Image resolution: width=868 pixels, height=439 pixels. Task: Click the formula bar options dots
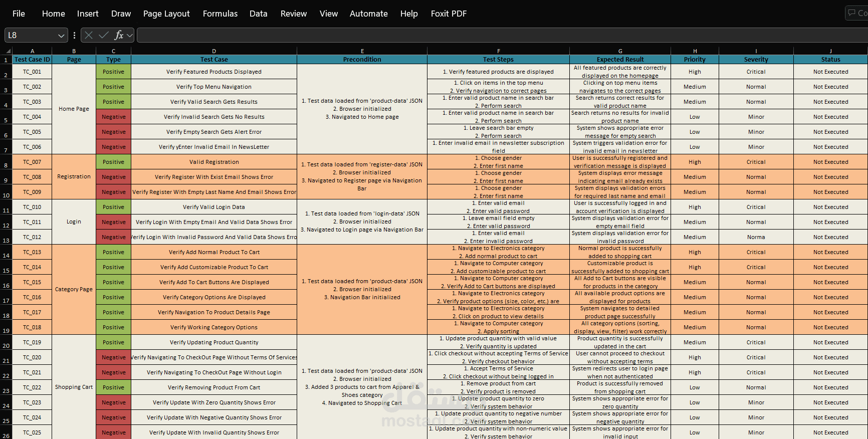point(74,35)
